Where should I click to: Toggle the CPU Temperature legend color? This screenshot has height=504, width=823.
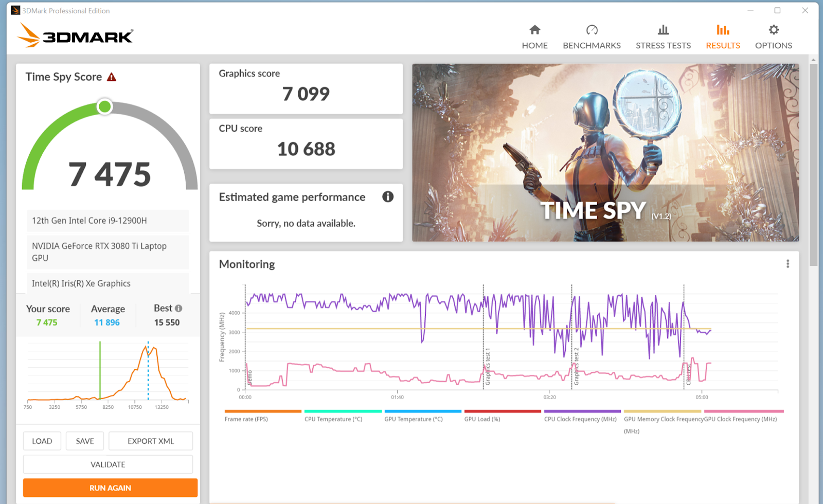(x=343, y=411)
